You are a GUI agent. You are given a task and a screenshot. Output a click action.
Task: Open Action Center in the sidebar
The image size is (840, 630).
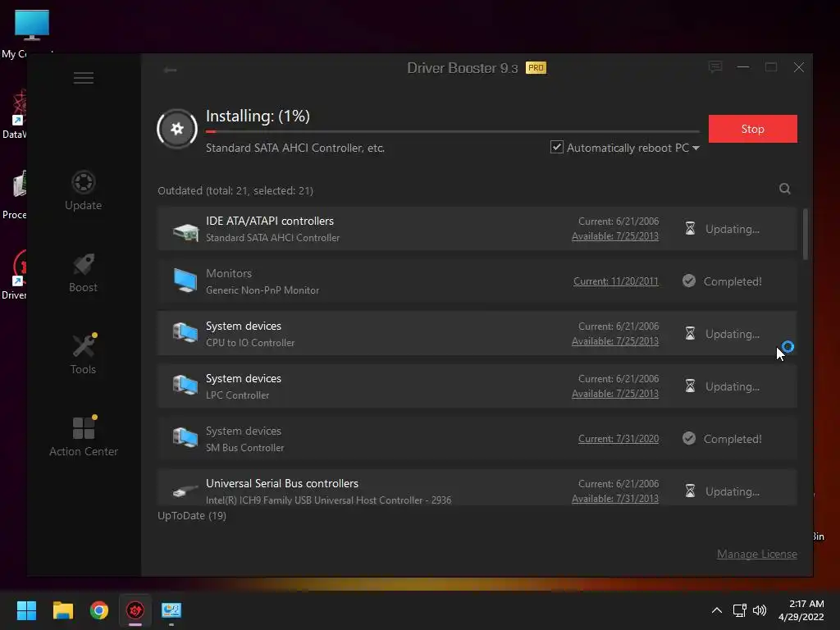tap(84, 436)
